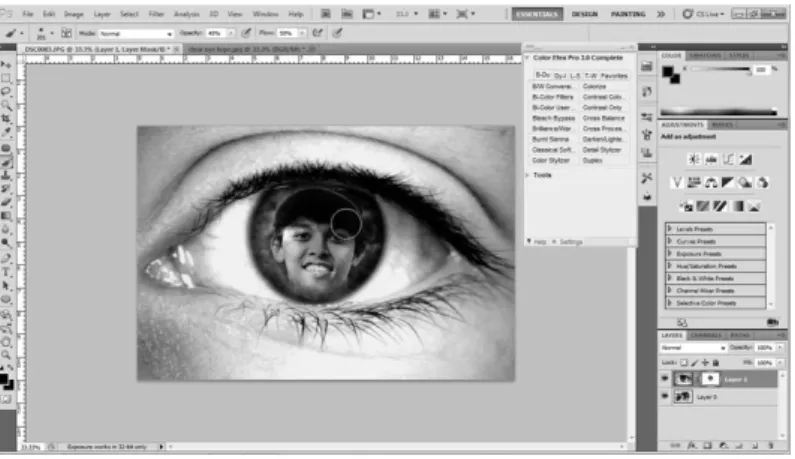Image resolution: width=795 pixels, height=459 pixels.
Task: Open the brush preset picker arrow
Action: 52,33
